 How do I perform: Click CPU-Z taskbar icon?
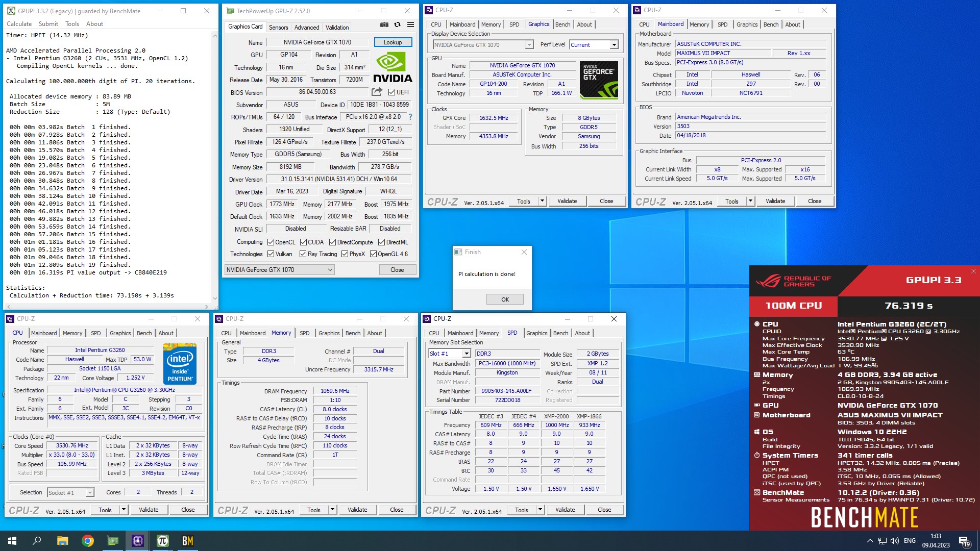(138, 541)
